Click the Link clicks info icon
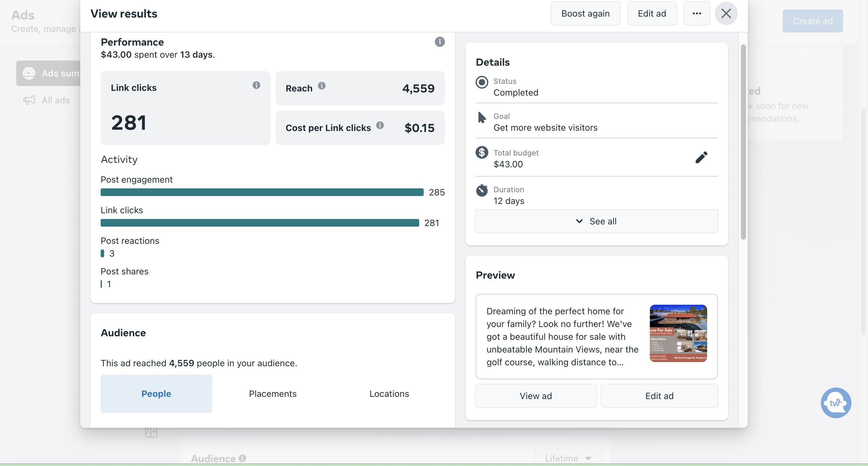The height and width of the screenshot is (466, 868). point(256,85)
